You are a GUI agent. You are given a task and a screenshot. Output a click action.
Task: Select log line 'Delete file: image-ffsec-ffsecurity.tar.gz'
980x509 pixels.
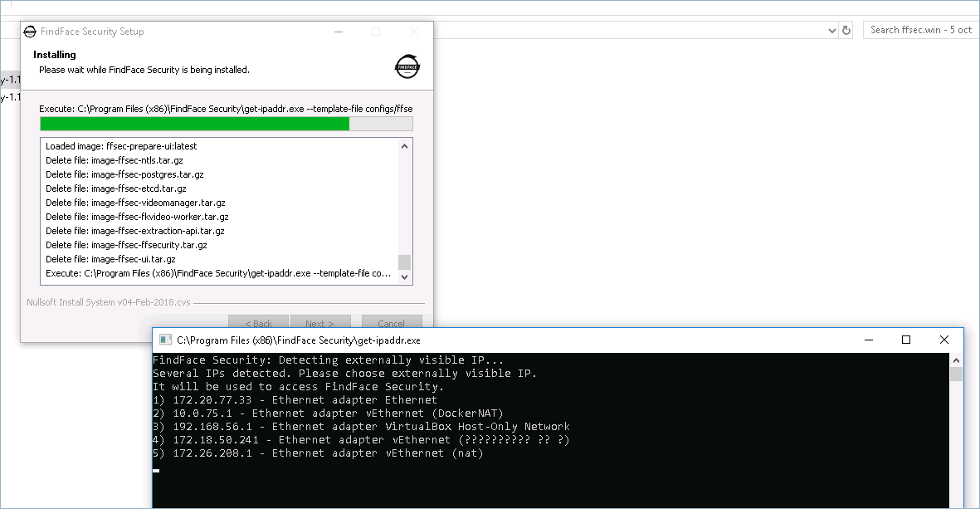(x=126, y=244)
